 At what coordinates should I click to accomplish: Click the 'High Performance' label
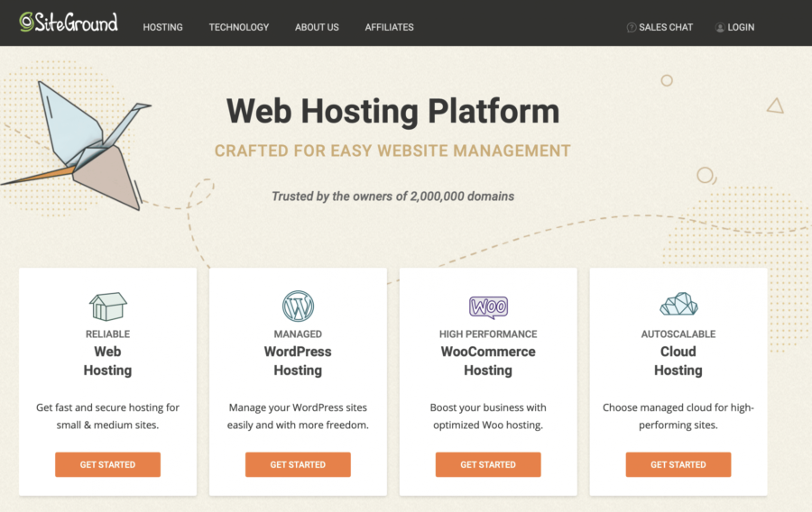tap(488, 334)
